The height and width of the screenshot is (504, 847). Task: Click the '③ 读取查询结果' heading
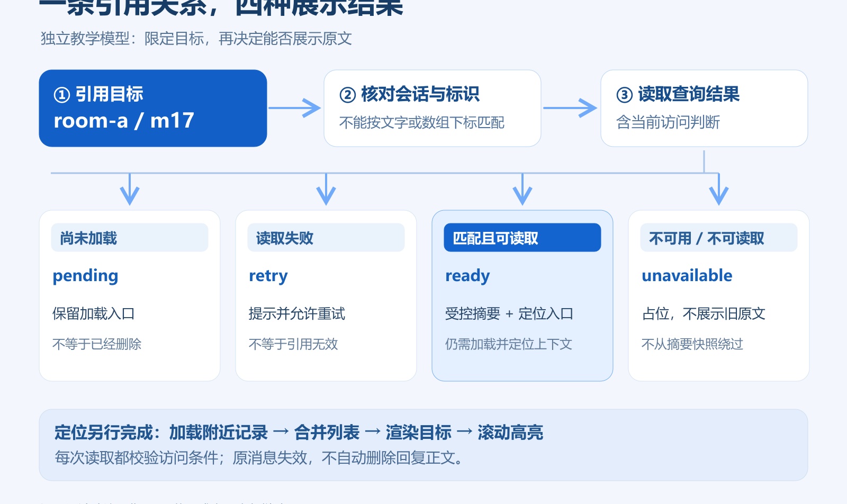click(x=678, y=94)
